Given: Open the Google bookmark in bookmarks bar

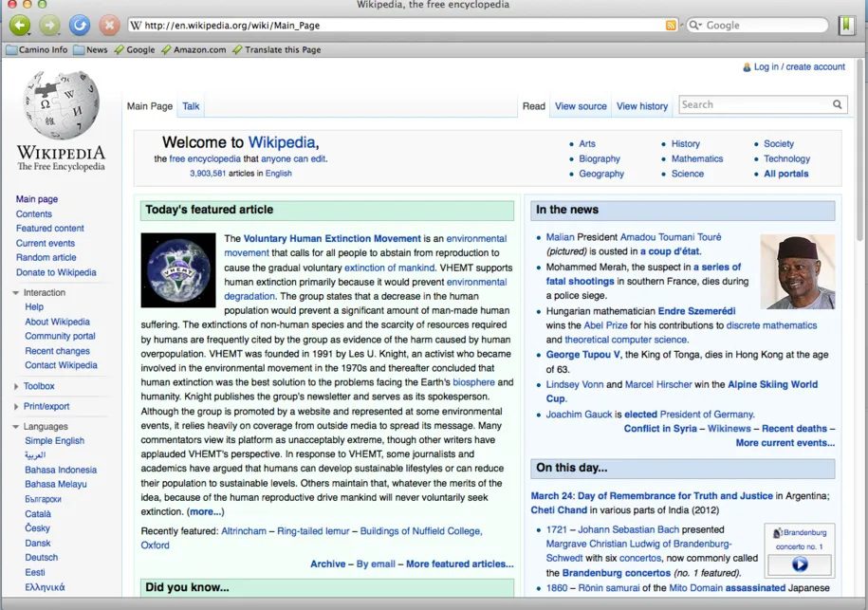Looking at the screenshot, I should click(135, 50).
